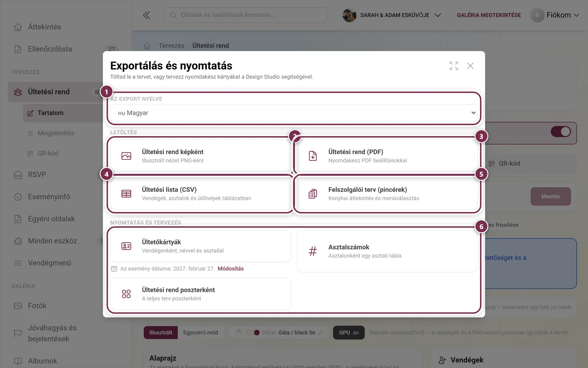The width and height of the screenshot is (588, 368).
Task: Click the people icon next to Ültetési rend
Action: click(18, 92)
